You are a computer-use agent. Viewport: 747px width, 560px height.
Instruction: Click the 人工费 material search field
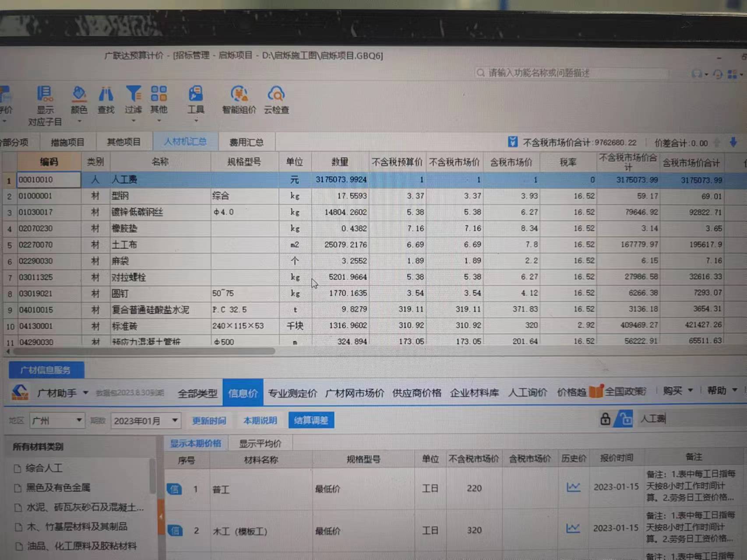click(x=690, y=418)
